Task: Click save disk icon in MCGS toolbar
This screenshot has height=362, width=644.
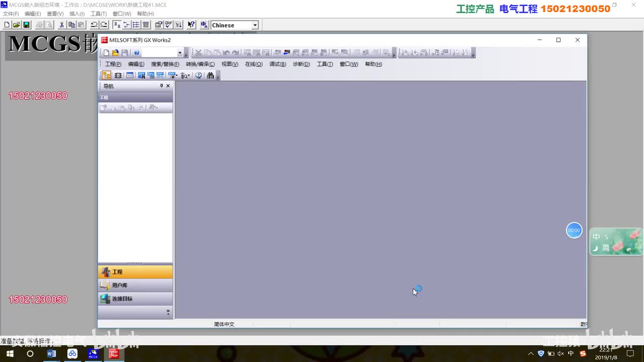Action: tap(27, 25)
